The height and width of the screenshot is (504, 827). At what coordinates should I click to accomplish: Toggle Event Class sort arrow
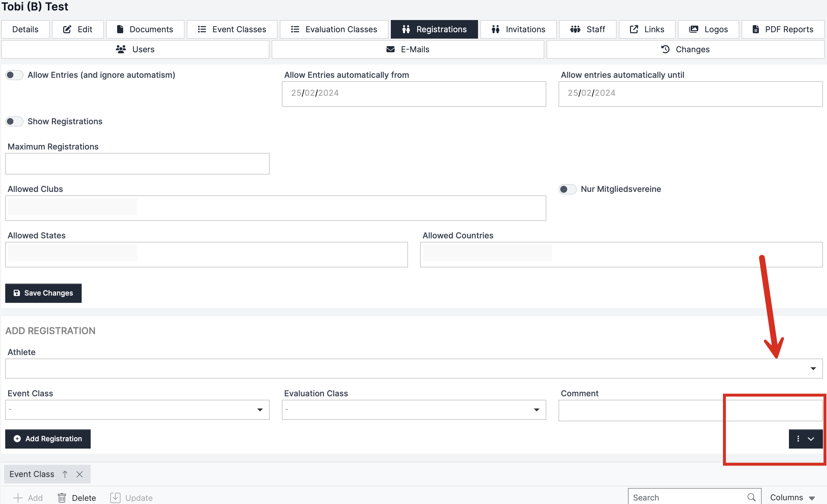coord(65,474)
